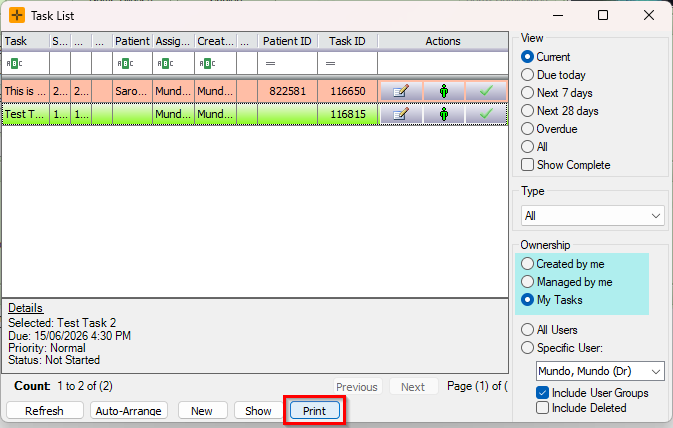
Task: Edit the task with ID 116650
Action: pos(401,91)
